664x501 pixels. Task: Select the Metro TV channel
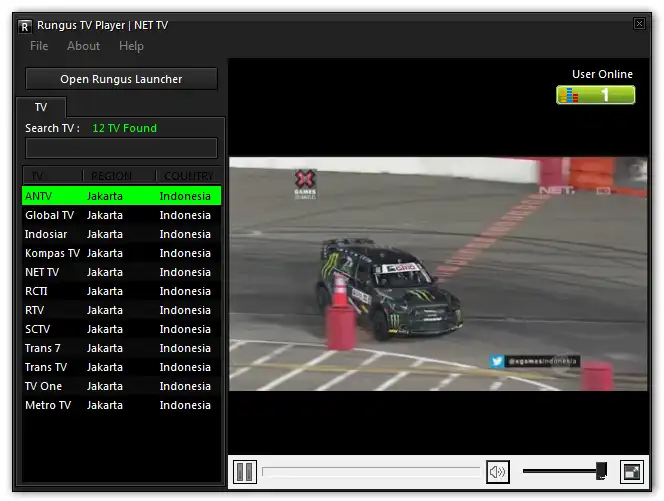(x=122, y=405)
